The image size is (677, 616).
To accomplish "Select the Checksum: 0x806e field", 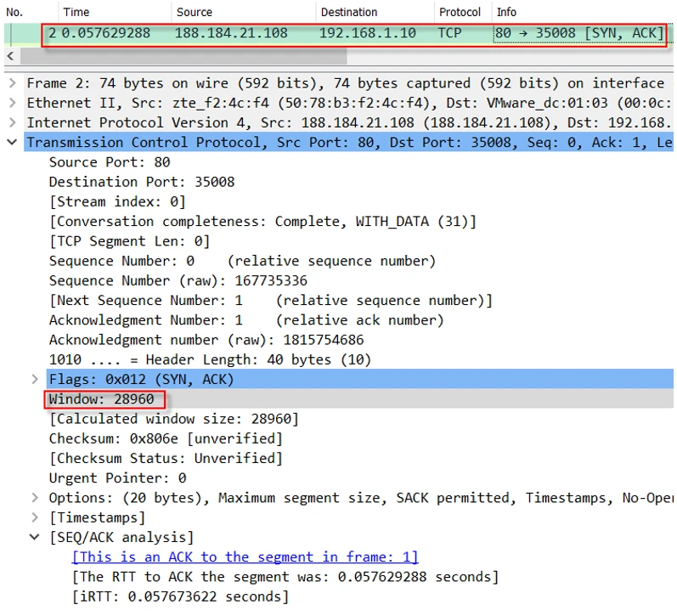I will [x=166, y=438].
